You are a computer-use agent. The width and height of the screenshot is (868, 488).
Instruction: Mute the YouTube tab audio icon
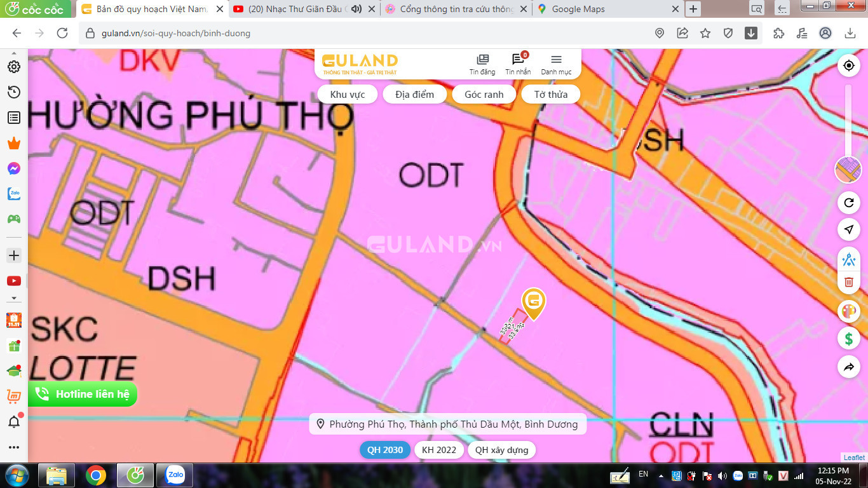pyautogui.click(x=356, y=9)
